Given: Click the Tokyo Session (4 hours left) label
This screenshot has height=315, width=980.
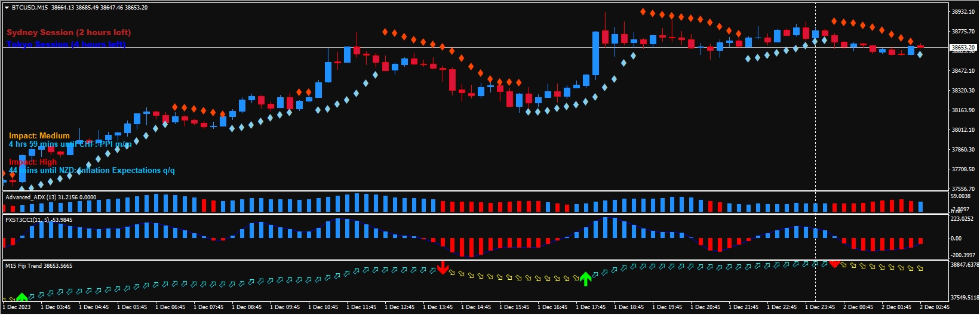Looking at the screenshot, I should 66,44.
